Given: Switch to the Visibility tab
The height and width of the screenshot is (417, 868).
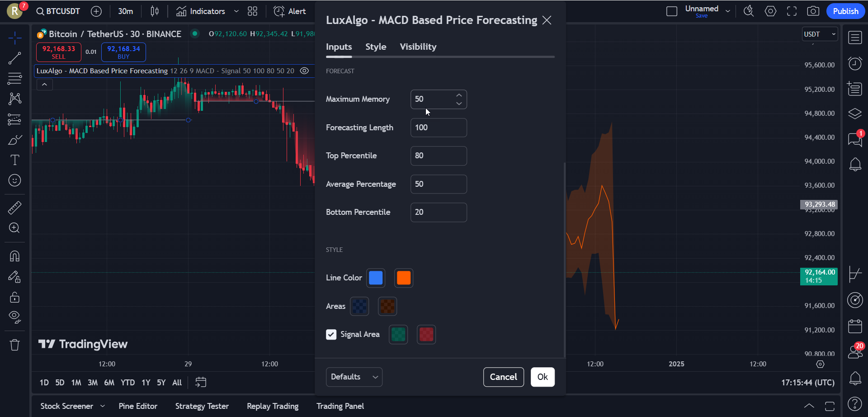Looking at the screenshot, I should 418,47.
